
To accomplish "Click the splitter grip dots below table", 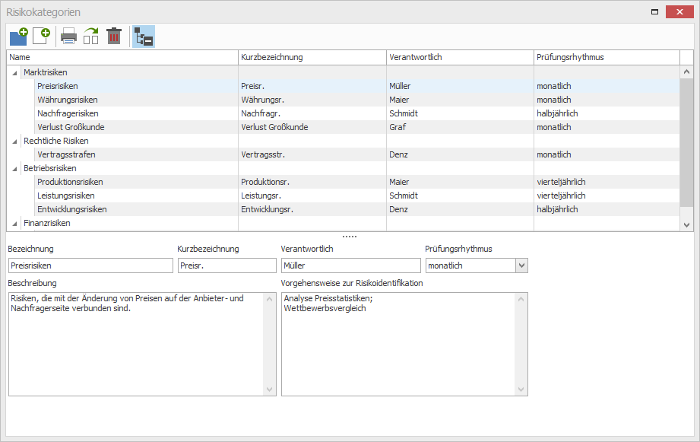I will point(350,236).
